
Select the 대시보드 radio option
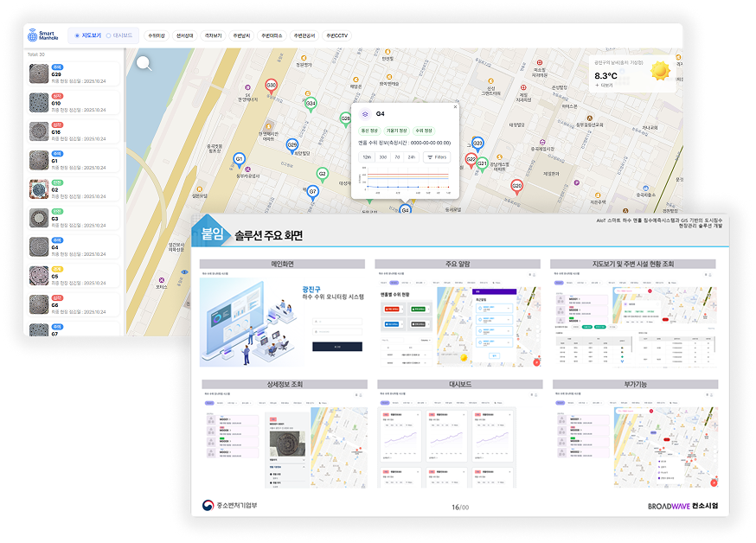[x=119, y=36]
